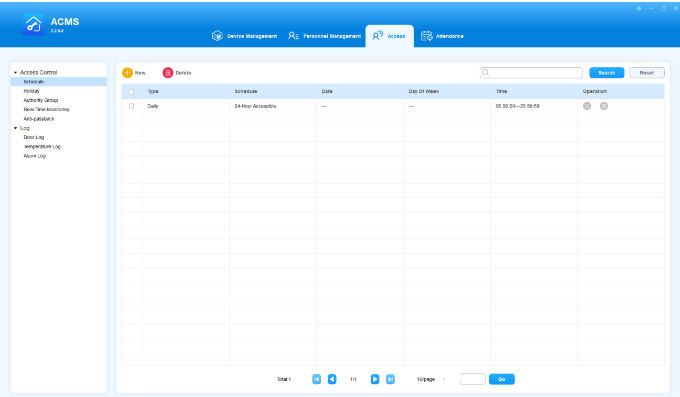Focus the search input field
Viewport: 680px width, 397px height.
tap(531, 72)
